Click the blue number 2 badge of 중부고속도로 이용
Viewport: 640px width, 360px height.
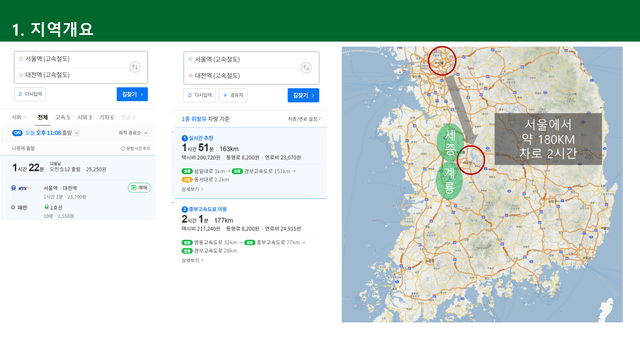(184, 209)
